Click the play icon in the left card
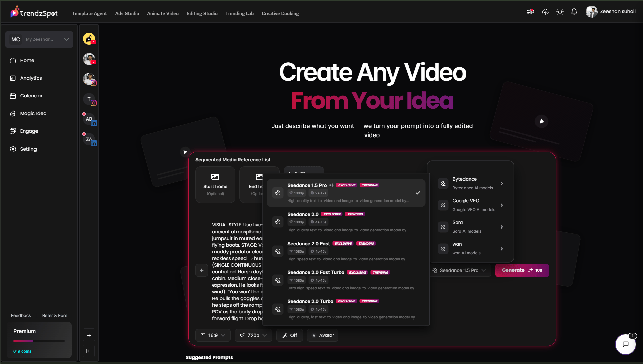 pyautogui.click(x=185, y=152)
